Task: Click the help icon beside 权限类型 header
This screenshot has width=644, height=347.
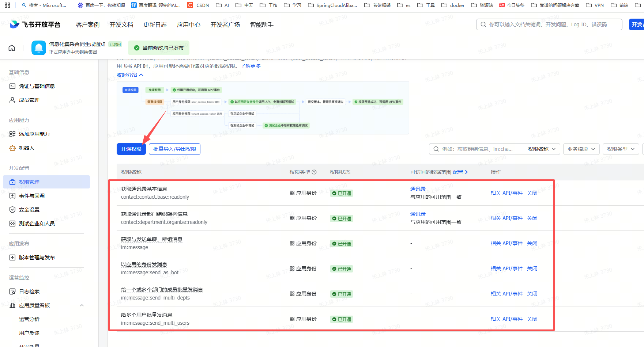Action: click(x=314, y=172)
